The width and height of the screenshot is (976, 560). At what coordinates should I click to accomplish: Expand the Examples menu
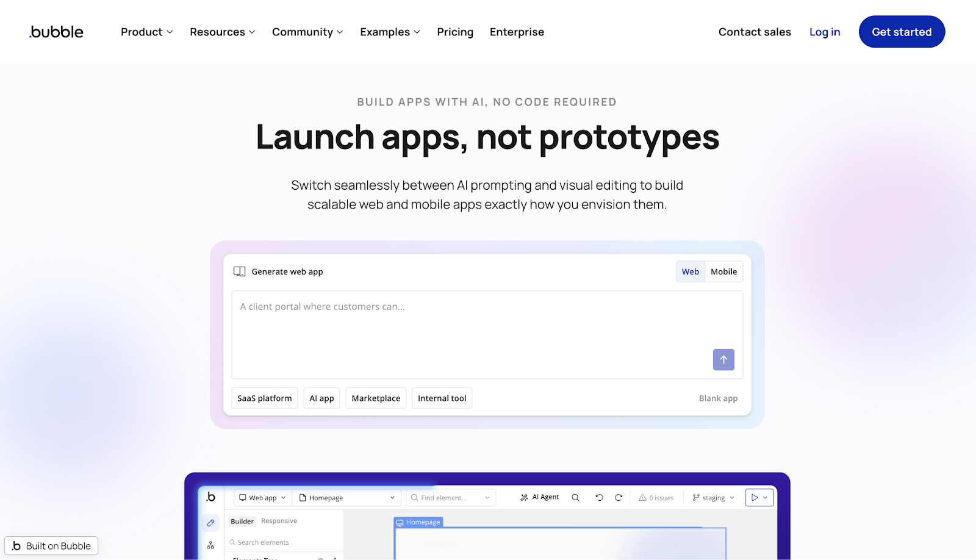point(390,32)
